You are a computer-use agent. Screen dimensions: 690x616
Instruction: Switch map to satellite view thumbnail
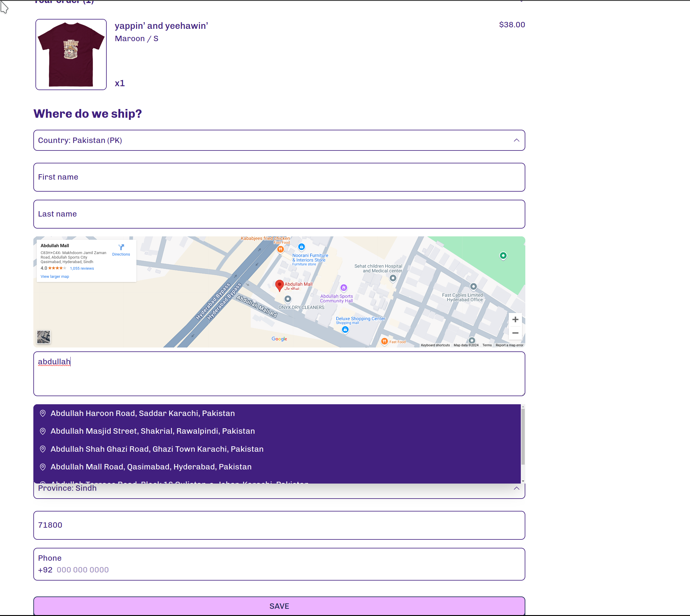click(x=43, y=337)
